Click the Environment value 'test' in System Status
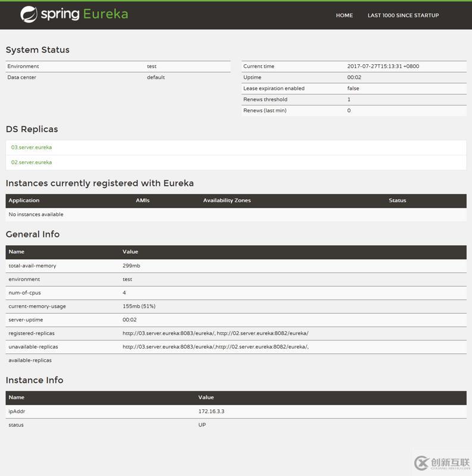 click(x=152, y=66)
